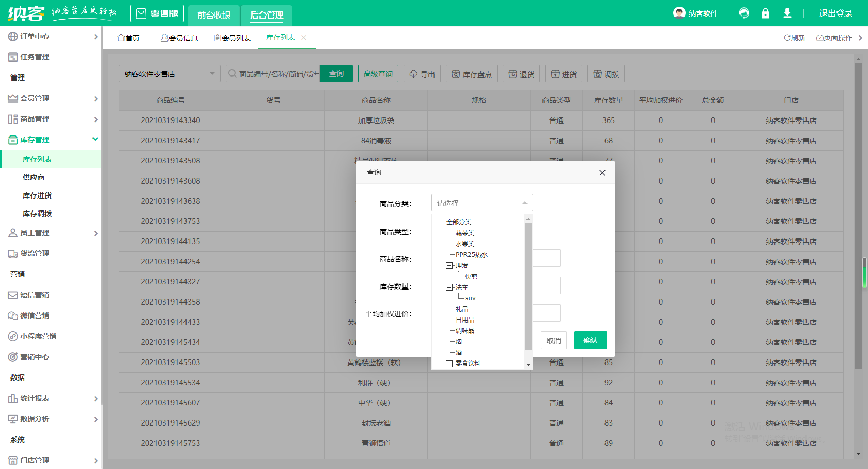Collapse the 理发 category node
Image resolution: width=868 pixels, height=469 pixels.
coord(450,266)
